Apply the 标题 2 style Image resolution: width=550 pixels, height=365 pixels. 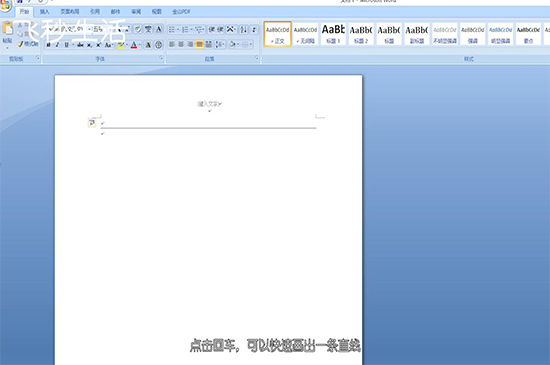361,34
